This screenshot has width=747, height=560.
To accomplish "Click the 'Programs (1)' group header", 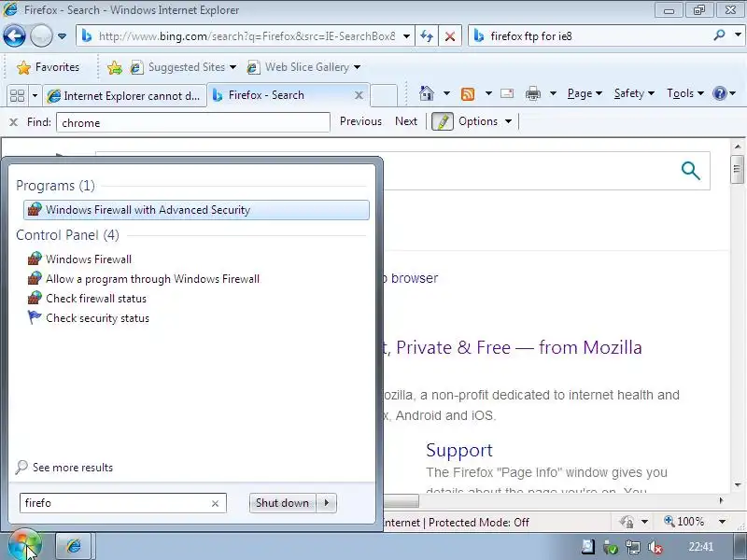I will [55, 185].
